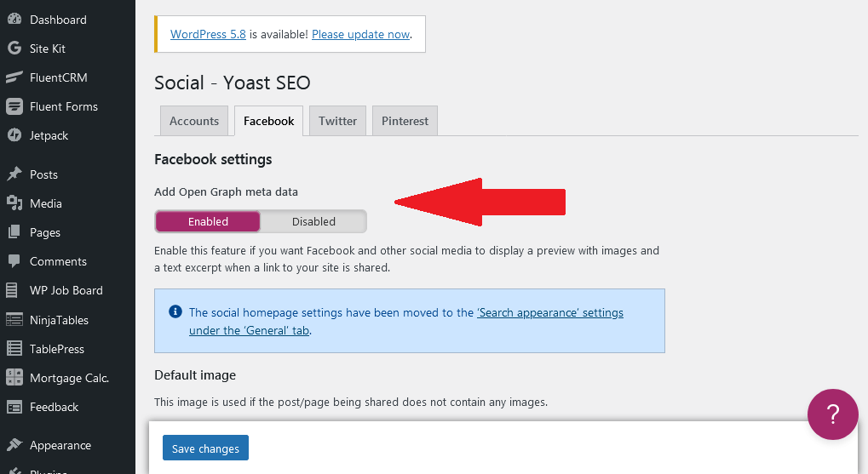868x474 pixels.
Task: Open the WordPress 5.8 link
Action: (x=208, y=35)
